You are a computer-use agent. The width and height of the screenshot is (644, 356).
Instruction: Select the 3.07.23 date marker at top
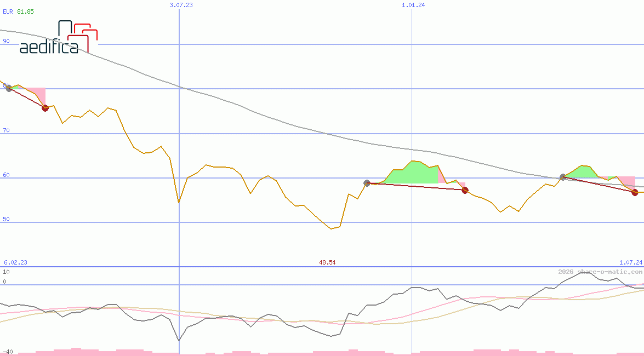[181, 5]
